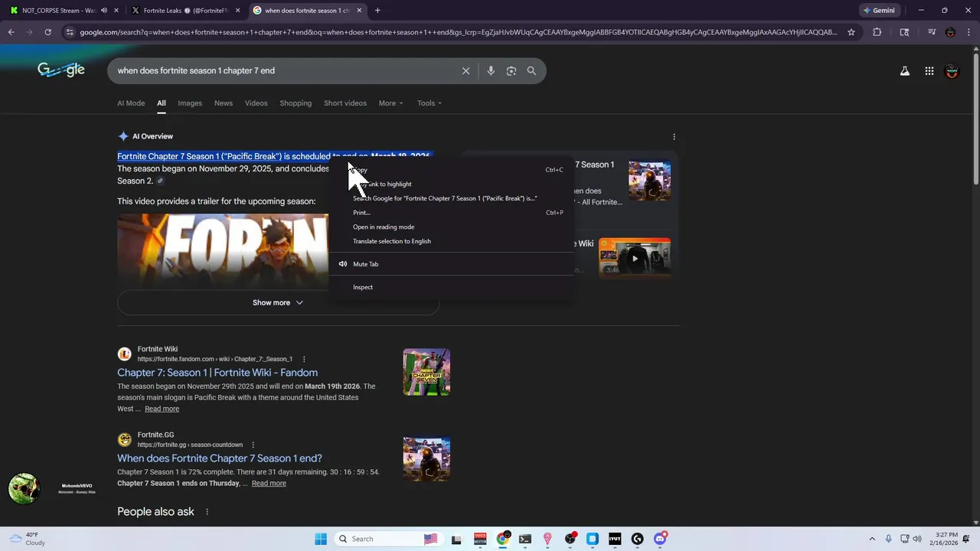Open the Google apps grid

(x=929, y=71)
